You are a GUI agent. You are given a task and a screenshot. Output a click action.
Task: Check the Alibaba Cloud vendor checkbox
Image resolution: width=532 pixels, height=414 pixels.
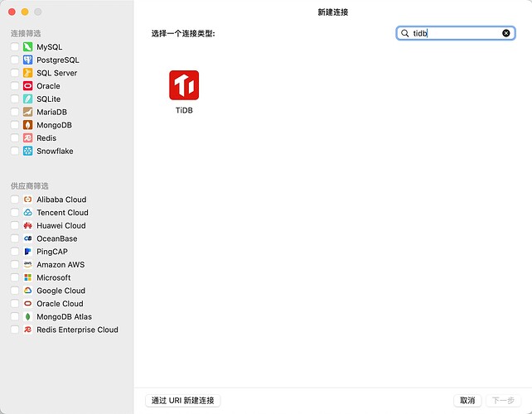tap(15, 200)
